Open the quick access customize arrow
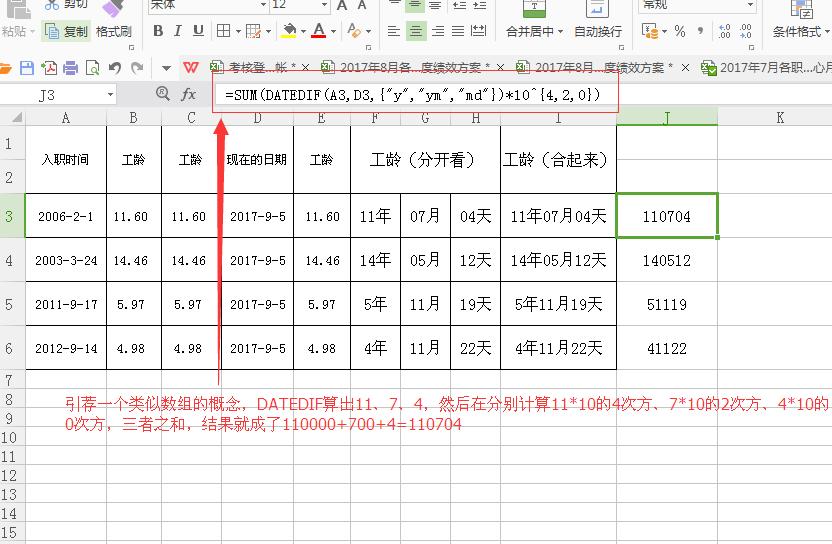 [166, 68]
